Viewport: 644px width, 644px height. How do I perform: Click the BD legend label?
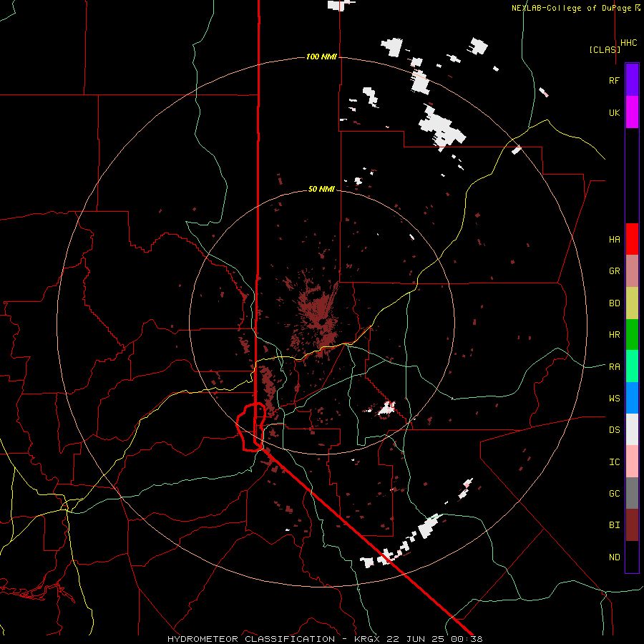(x=614, y=303)
